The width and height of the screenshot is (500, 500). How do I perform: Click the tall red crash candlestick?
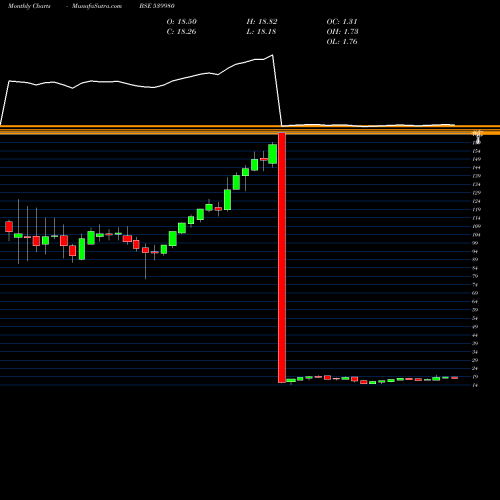coord(282,258)
